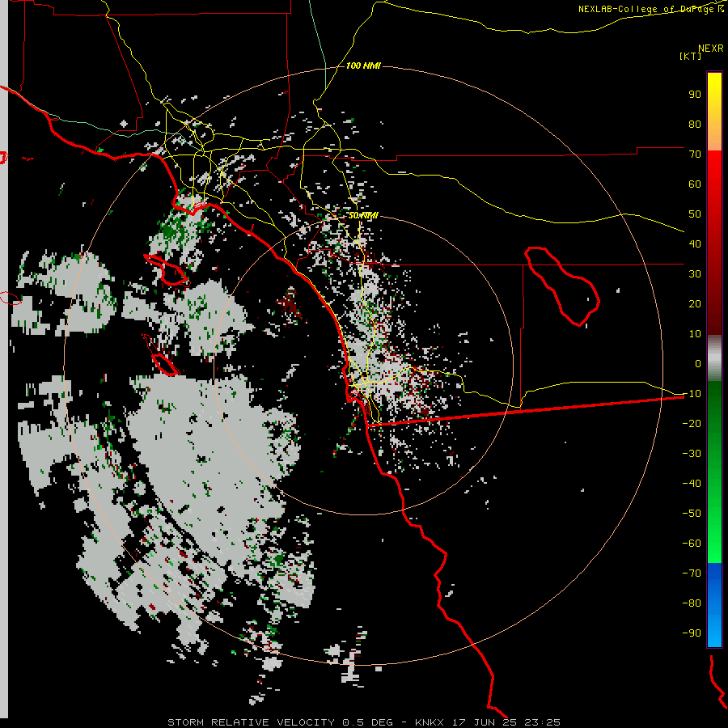Click the 80 knot scale label
Viewport: 728px width, 728px height.
pos(695,124)
